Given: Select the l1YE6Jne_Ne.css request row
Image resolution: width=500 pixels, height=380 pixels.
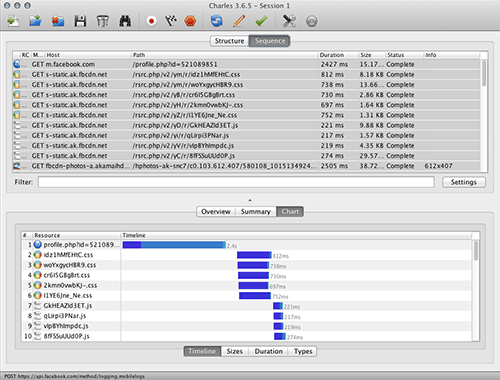Looking at the screenshot, I should coord(247,115).
